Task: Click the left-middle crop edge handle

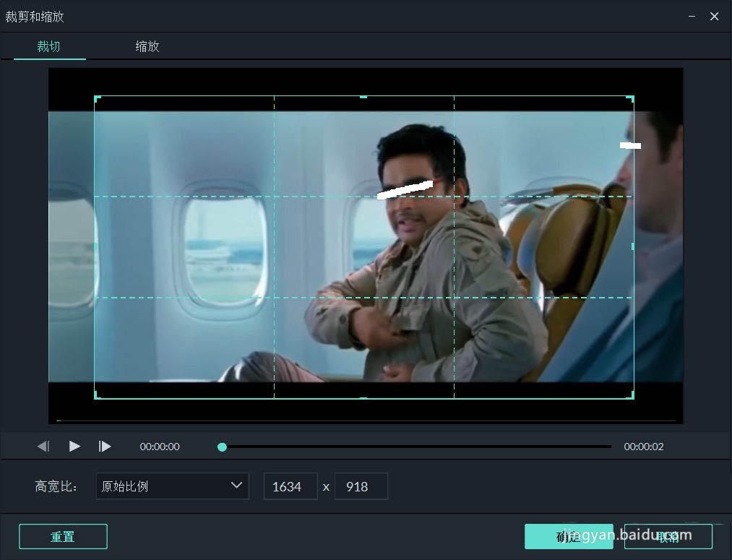Action: point(95,246)
